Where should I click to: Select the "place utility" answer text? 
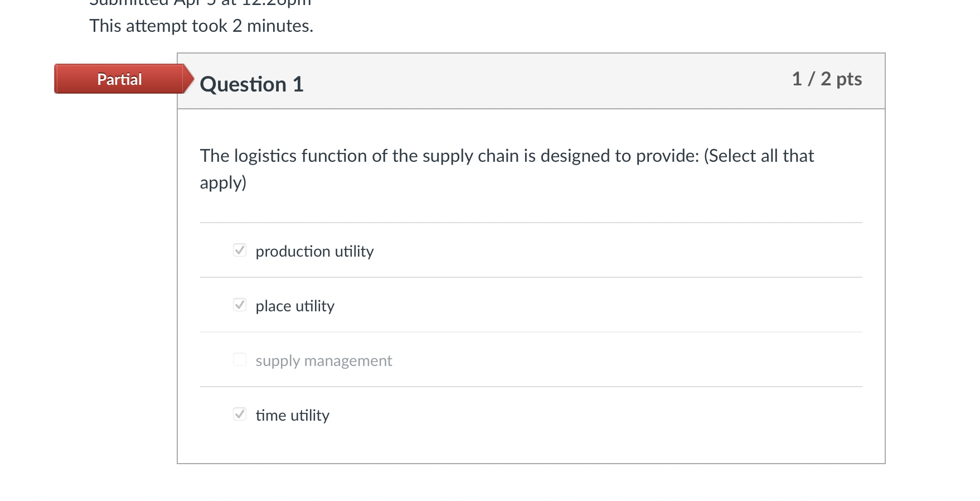[x=295, y=306]
